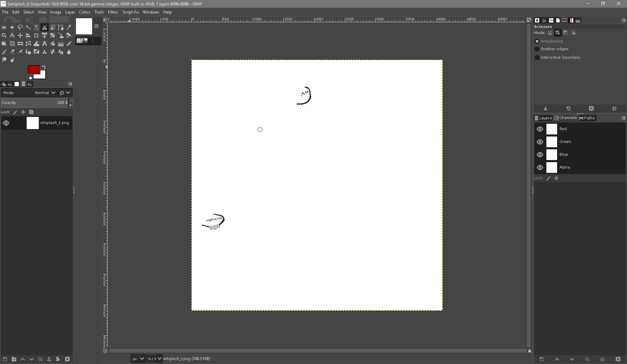Select the Pencil tool
This screenshot has height=364, width=627.
[x=69, y=43]
